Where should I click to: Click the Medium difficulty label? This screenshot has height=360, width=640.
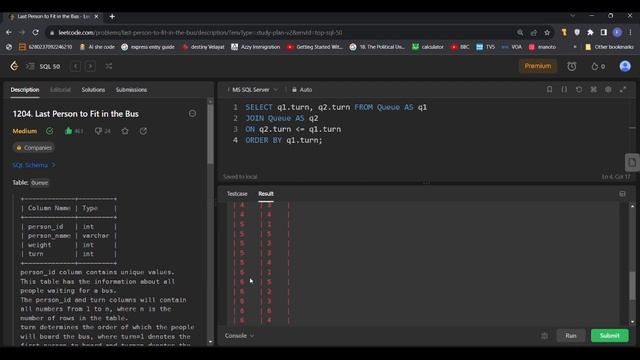click(24, 131)
